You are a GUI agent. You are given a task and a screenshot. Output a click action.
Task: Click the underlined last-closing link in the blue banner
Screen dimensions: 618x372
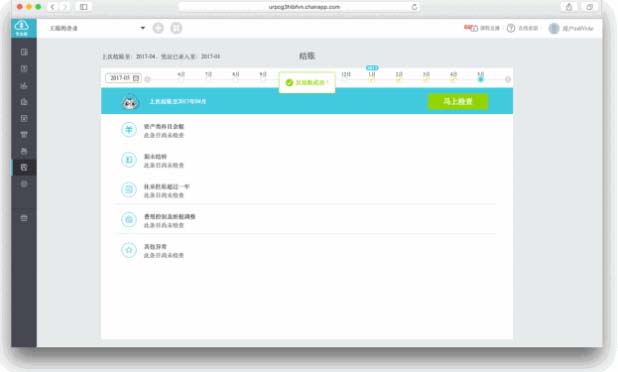point(178,101)
